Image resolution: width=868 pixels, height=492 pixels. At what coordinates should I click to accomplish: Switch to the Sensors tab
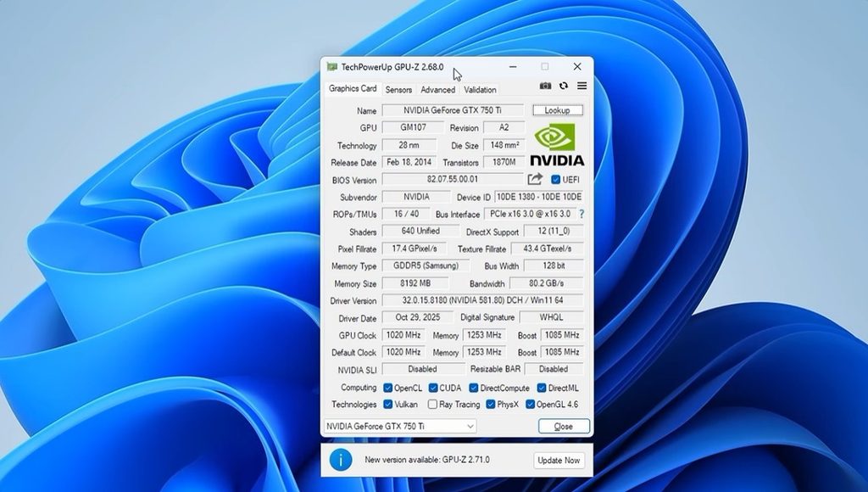(x=398, y=90)
